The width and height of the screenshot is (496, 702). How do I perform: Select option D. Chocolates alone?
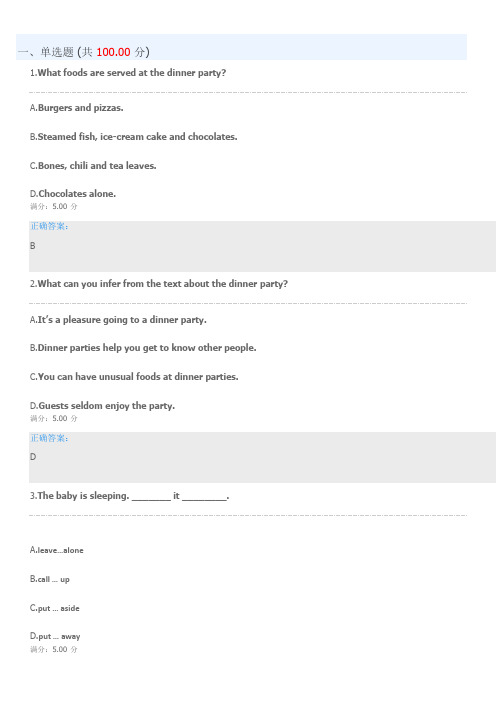tap(73, 193)
